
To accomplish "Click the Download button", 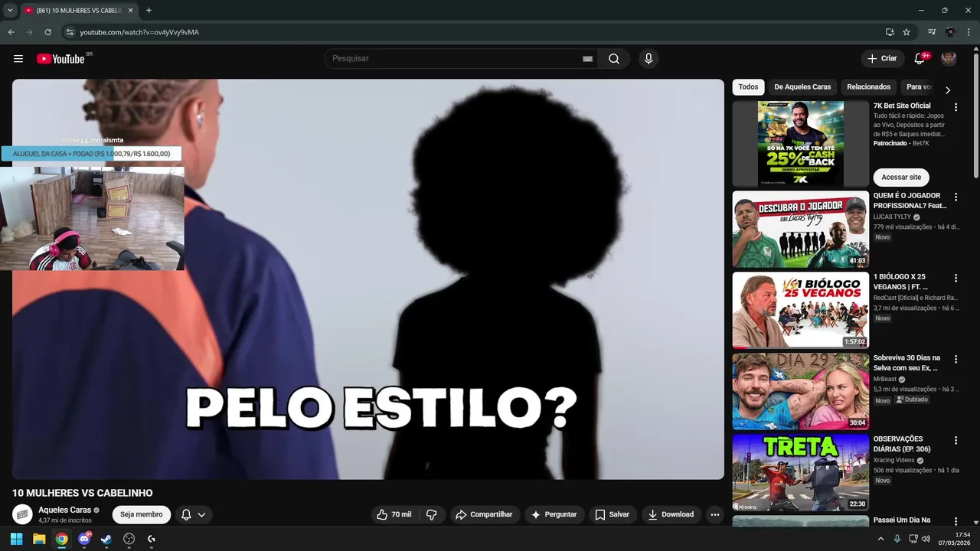I will tap(671, 515).
